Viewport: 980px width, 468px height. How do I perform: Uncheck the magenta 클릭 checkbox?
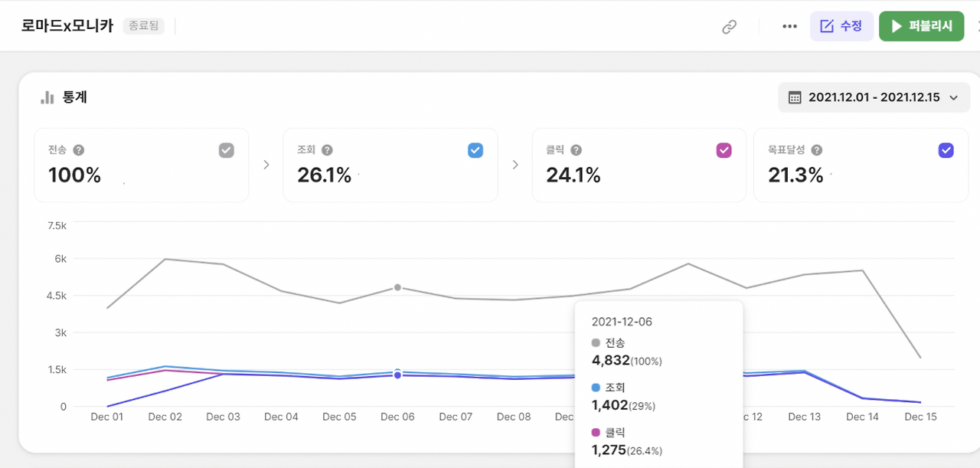click(x=724, y=150)
